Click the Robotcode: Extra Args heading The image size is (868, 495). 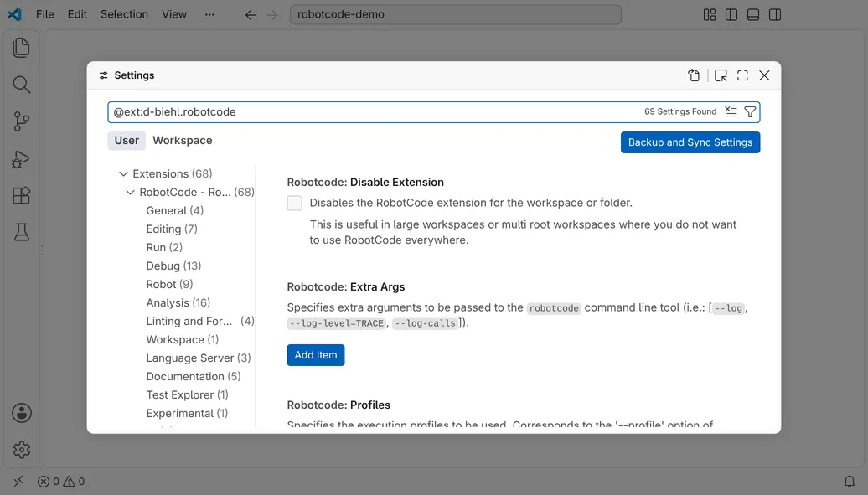pos(345,286)
